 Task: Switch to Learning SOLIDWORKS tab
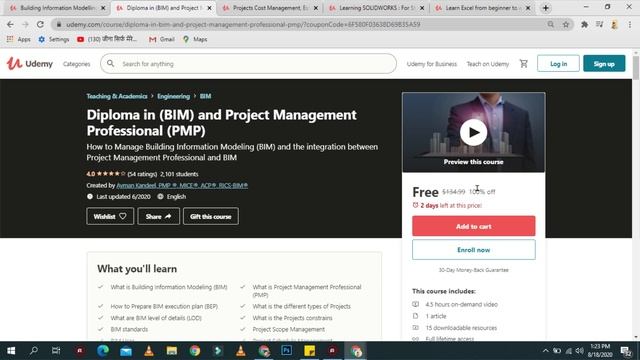pos(376,8)
